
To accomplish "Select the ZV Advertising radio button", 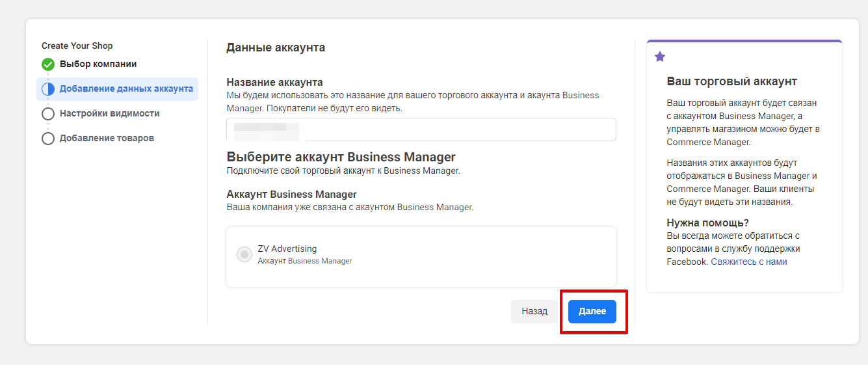I will pos(244,254).
